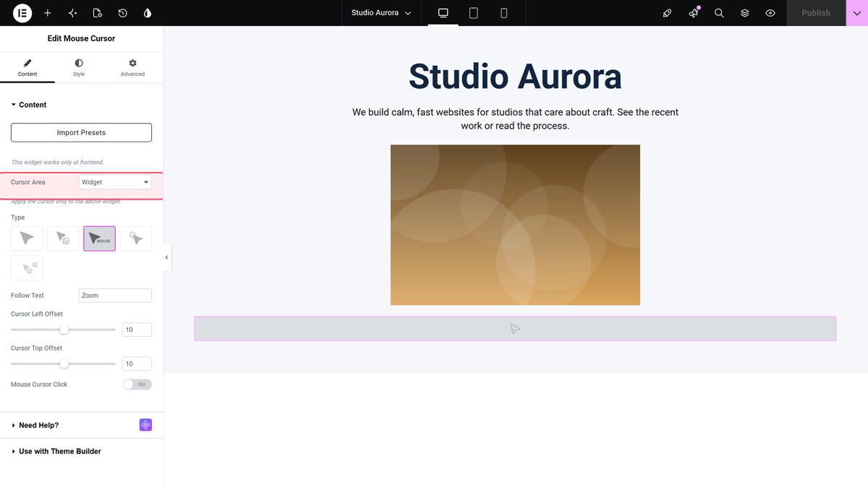
Task: Switch to the desktop device view
Action: (x=443, y=13)
